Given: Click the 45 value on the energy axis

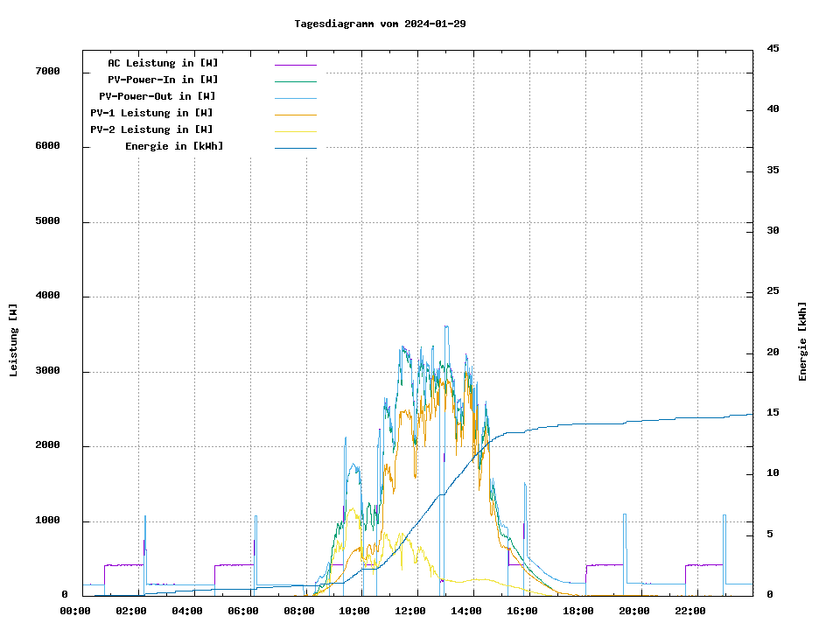Looking at the screenshot, I should [x=773, y=48].
